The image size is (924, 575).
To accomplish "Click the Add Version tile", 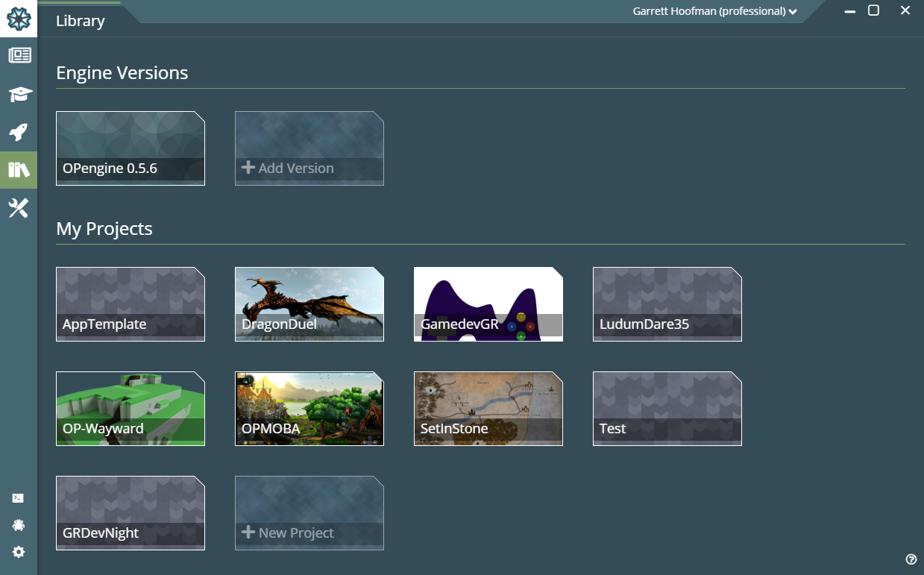I will pyautogui.click(x=309, y=148).
